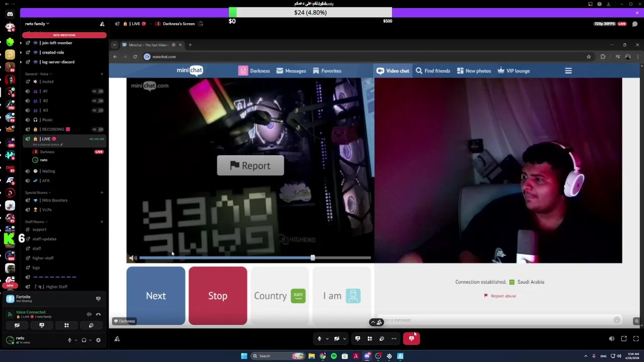644x362 pixels.
Task: Open File Explorer from the taskbar
Action: point(311,356)
